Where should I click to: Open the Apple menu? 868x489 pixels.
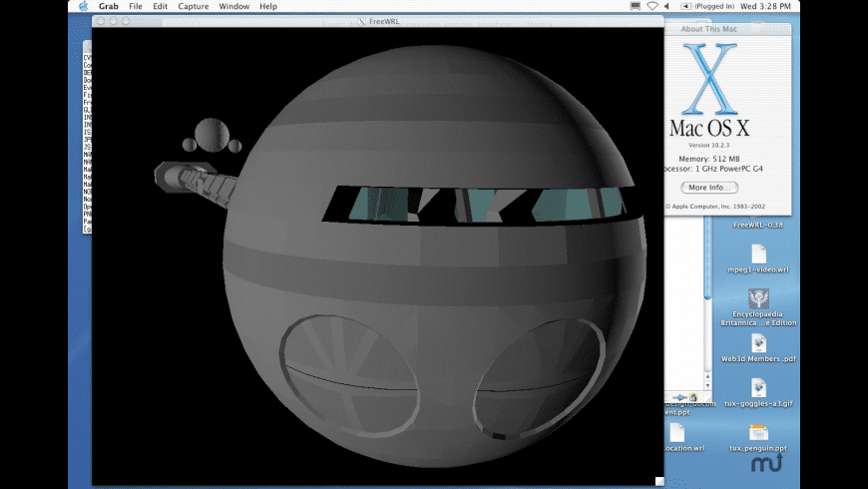82,6
